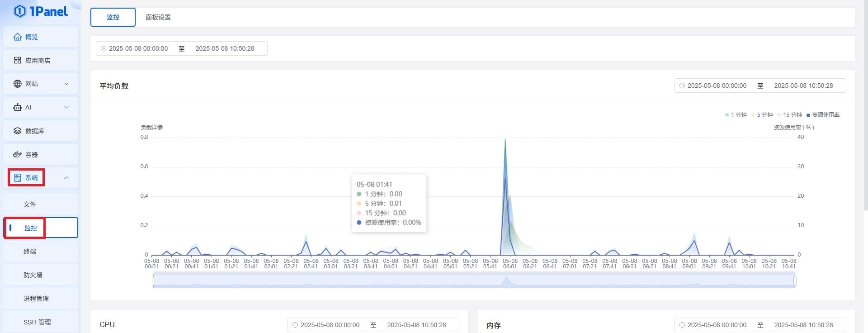Click the AI robot icon
The image size is (868, 333).
tap(18, 107)
